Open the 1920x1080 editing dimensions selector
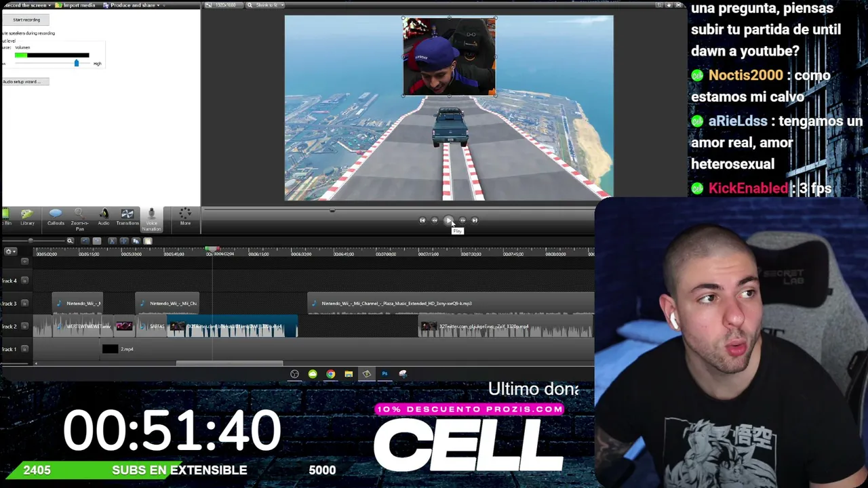Screen dimensions: 868x488 (x=224, y=5)
